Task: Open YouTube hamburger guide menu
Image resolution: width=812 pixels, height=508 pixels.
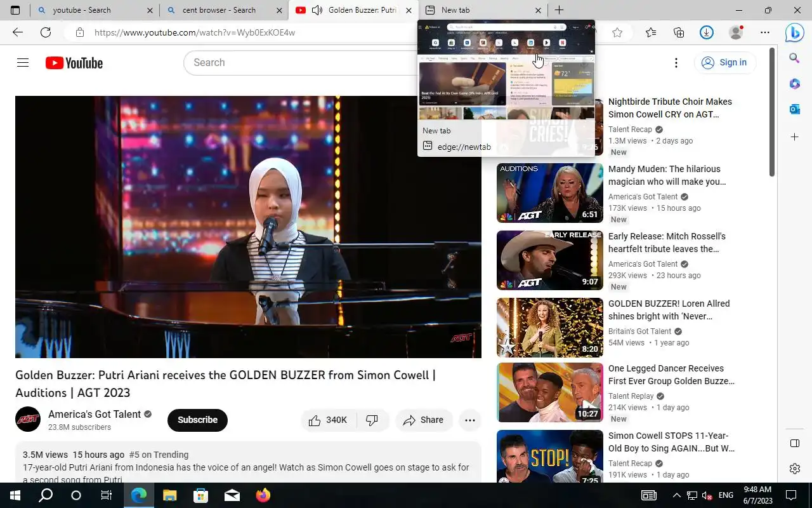Action: (x=23, y=62)
